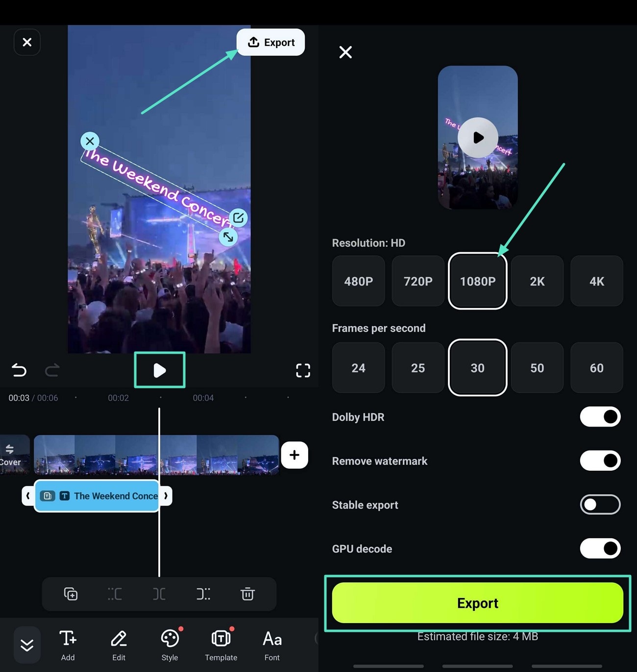The image size is (637, 672).
Task: Play the video in the editor preview
Action: coord(160,370)
